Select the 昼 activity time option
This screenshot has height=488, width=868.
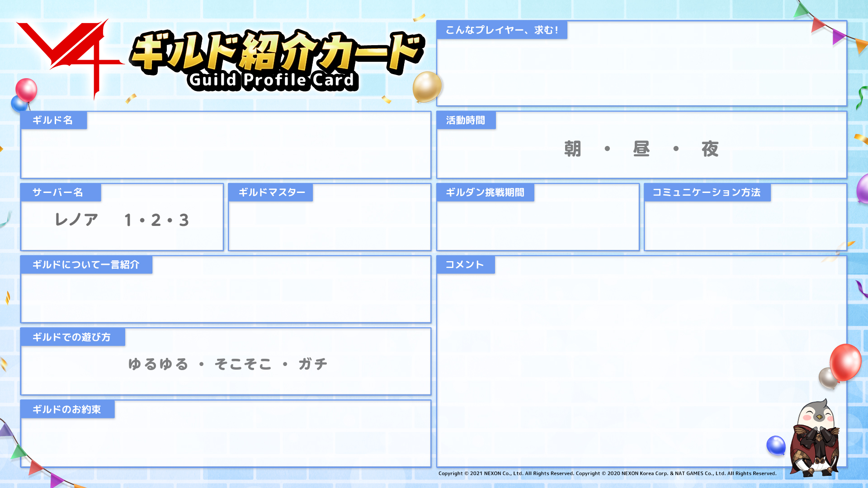click(641, 149)
